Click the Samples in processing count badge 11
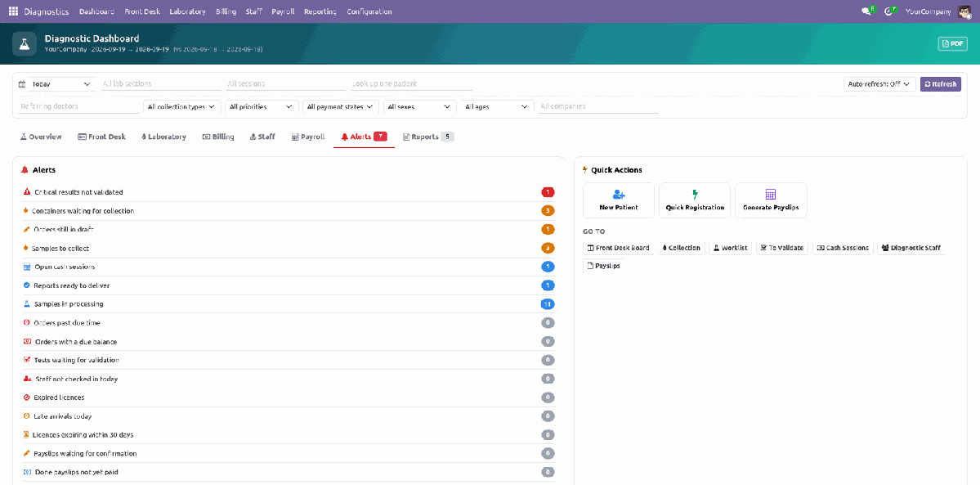Viewport: 980px width, 485px height. (x=548, y=304)
